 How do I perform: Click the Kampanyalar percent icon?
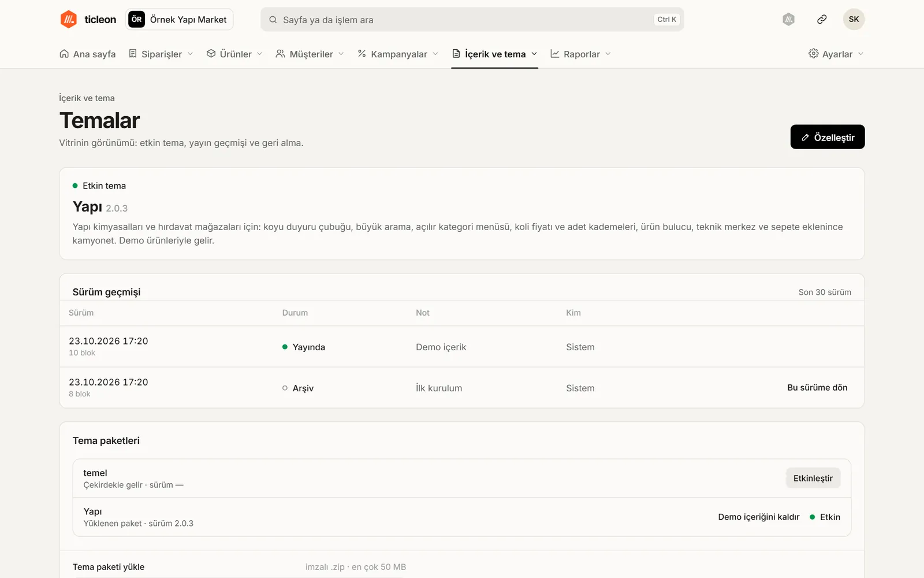[362, 54]
